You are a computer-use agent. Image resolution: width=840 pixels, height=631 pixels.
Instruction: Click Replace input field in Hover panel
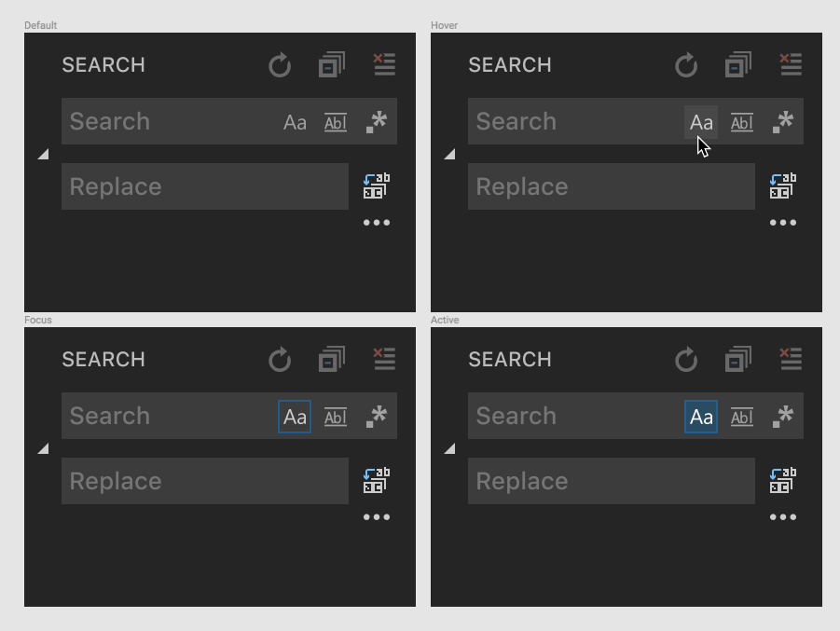coord(612,186)
